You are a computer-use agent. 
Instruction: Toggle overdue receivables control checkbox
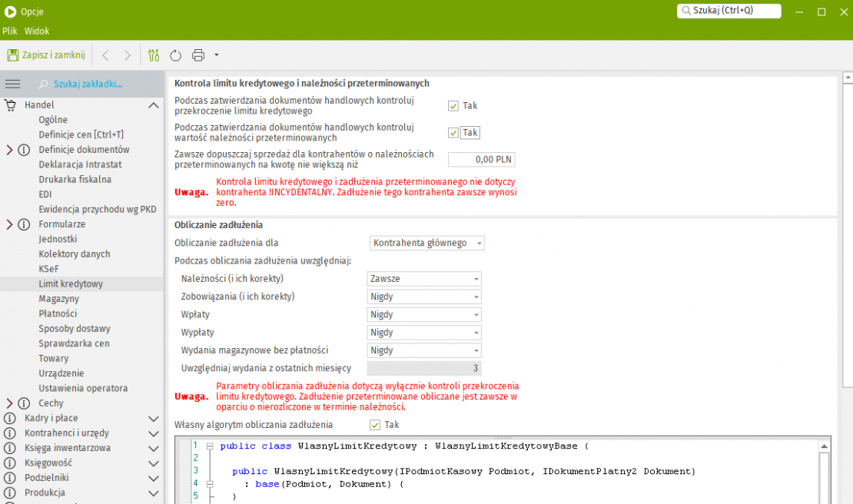pyautogui.click(x=453, y=133)
